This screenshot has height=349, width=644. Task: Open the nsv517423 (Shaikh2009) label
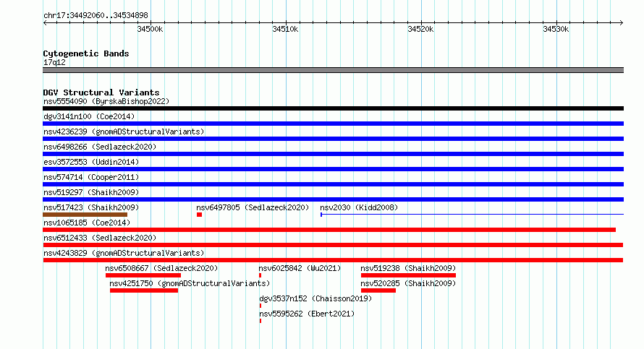click(91, 207)
